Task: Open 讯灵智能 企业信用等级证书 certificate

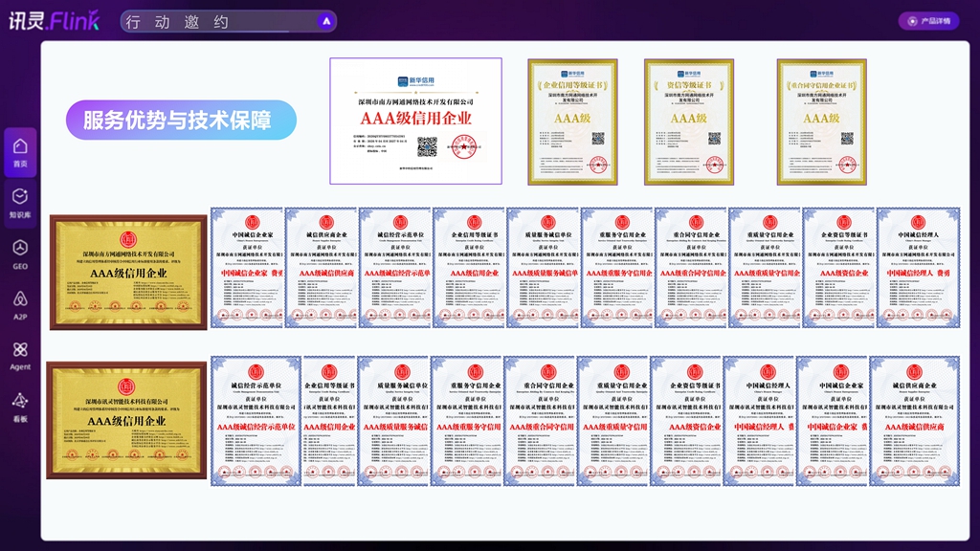Action: [x=329, y=421]
